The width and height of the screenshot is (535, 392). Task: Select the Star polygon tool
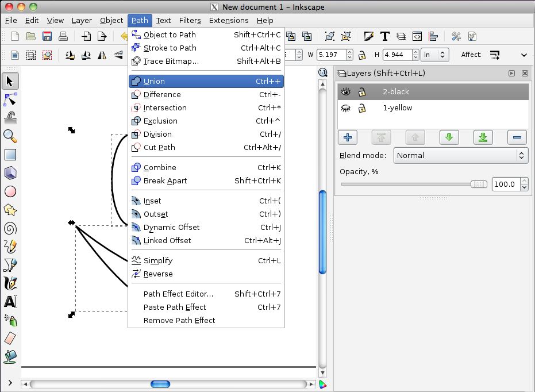(x=10, y=210)
